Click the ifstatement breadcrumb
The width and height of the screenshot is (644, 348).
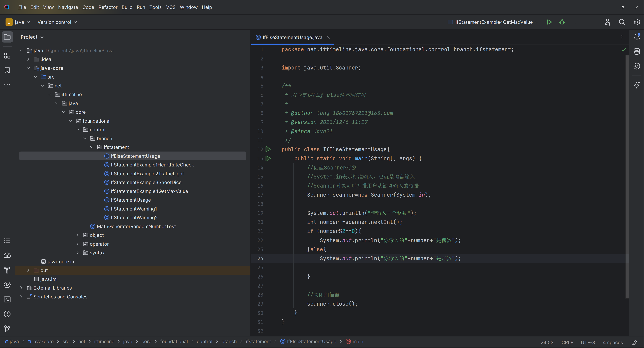258,341
